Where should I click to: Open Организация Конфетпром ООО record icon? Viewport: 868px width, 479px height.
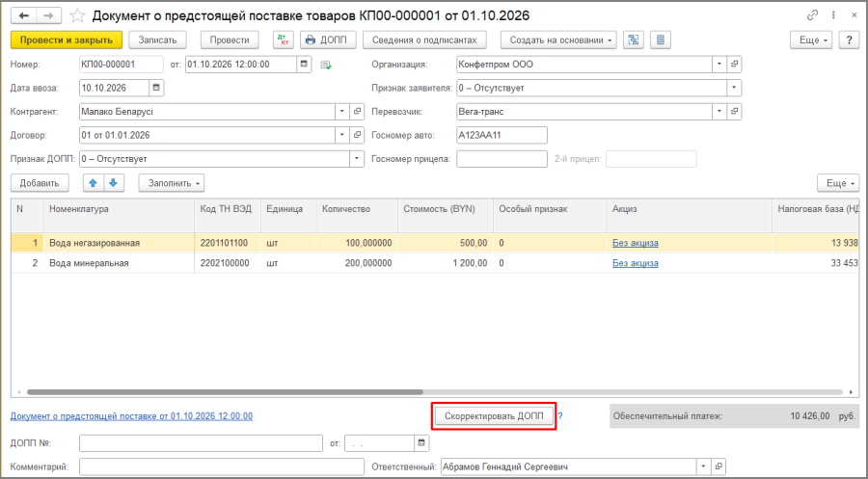(734, 65)
